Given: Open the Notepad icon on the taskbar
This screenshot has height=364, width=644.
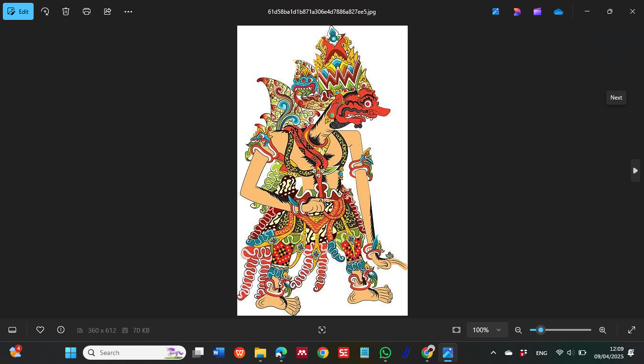Looking at the screenshot, I should point(365,353).
